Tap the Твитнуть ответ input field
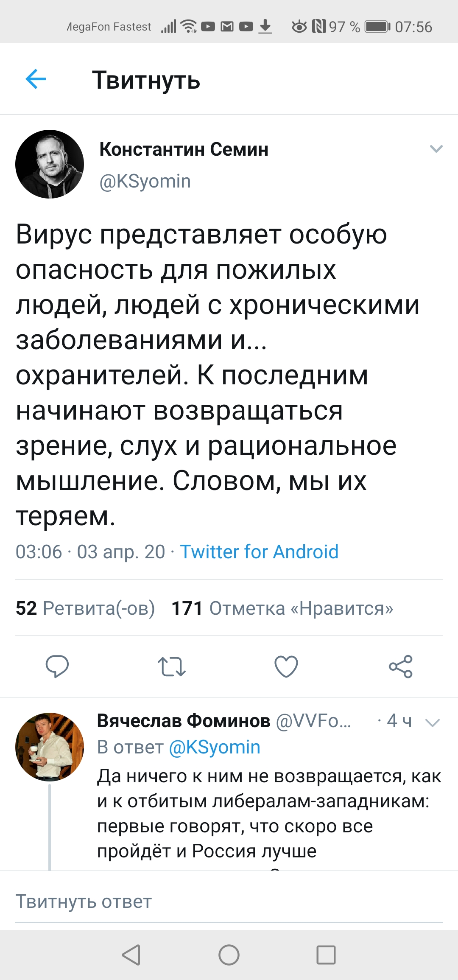Viewport: 458px width, 980px height. tap(229, 902)
